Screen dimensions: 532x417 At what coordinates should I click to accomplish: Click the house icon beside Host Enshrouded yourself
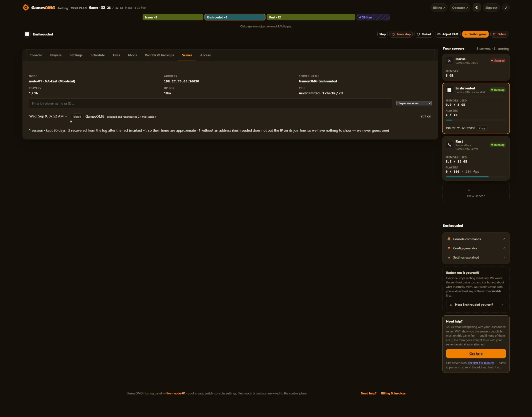450,305
